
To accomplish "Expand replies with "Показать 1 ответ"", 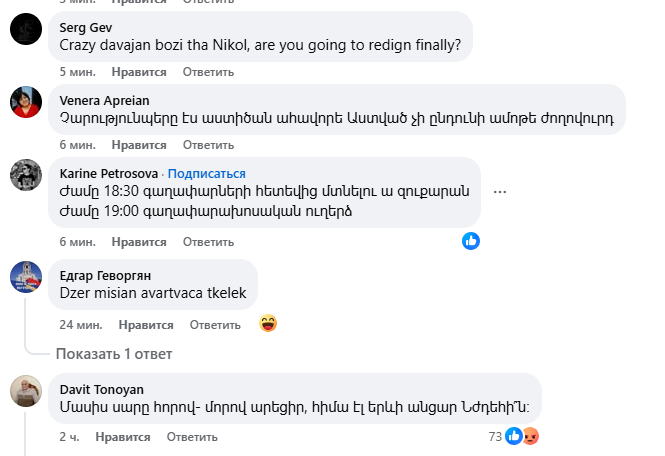I will pyautogui.click(x=114, y=354).
